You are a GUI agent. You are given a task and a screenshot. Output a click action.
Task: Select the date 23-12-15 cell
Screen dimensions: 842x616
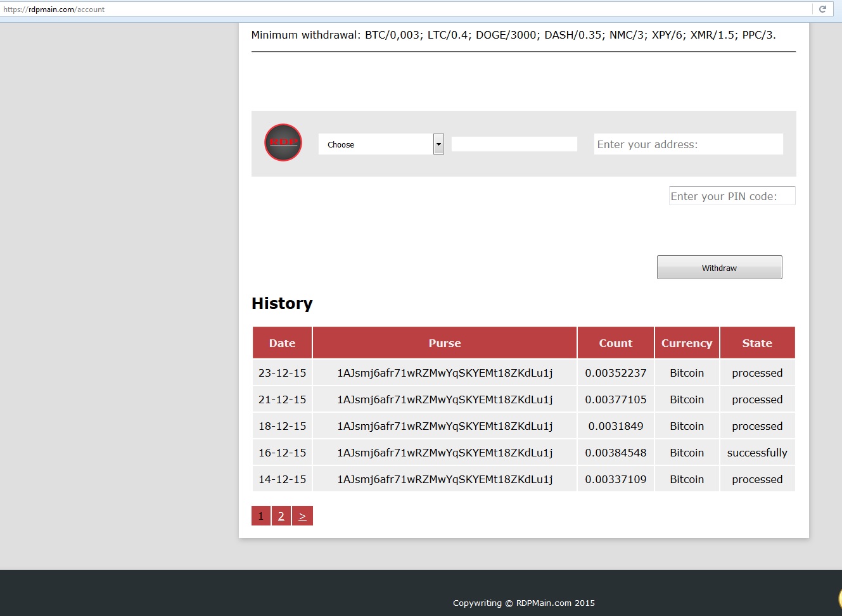282,373
